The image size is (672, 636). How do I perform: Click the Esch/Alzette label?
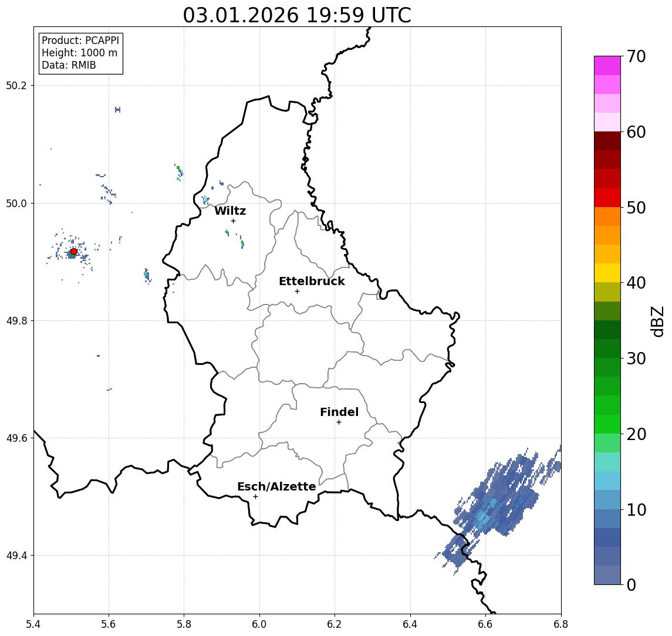[276, 486]
